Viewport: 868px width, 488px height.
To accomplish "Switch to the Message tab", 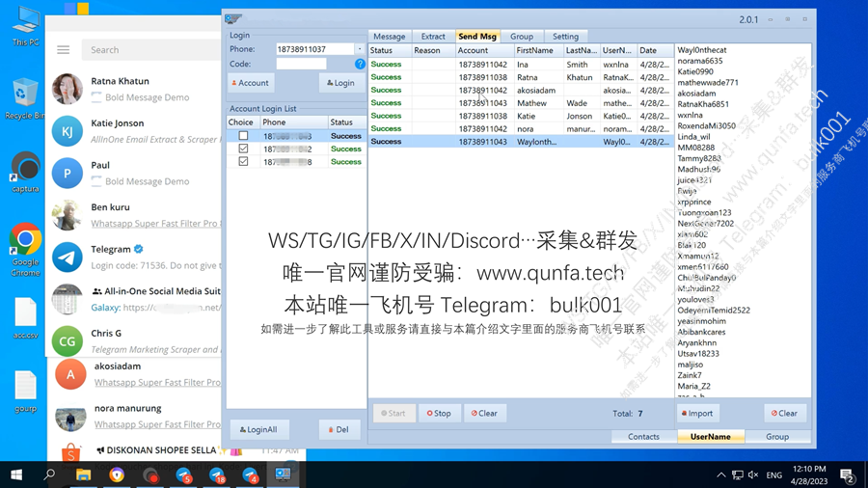I will click(390, 37).
